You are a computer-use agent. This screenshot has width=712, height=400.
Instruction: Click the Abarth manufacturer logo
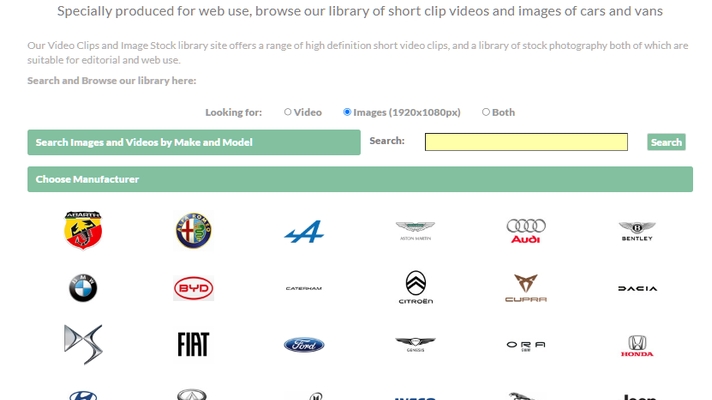[x=83, y=231]
